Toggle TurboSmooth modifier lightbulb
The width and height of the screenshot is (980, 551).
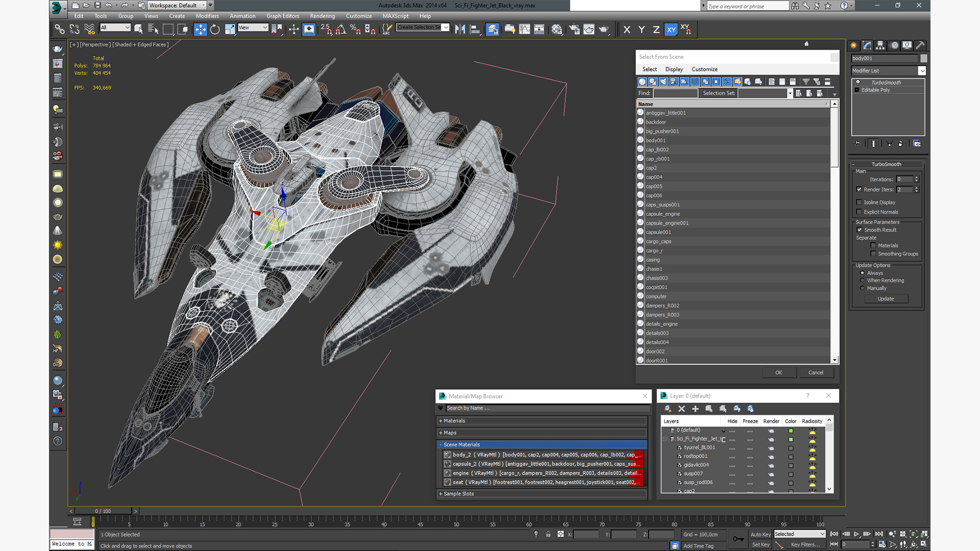pyautogui.click(x=858, y=83)
